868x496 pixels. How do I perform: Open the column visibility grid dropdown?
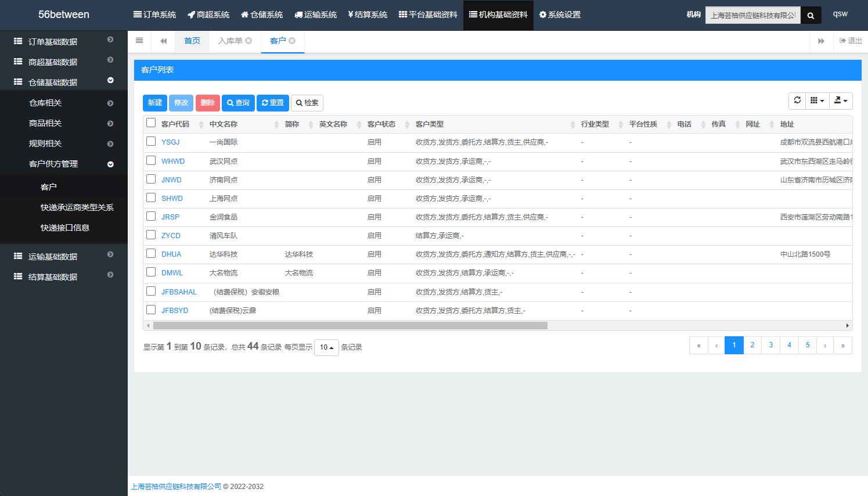click(817, 100)
